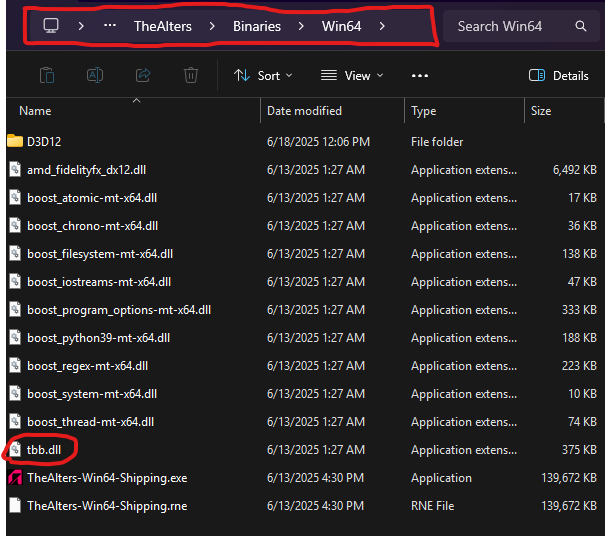The height and width of the screenshot is (536, 605).
Task: Click the Rename toolbar icon
Action: coord(95,75)
